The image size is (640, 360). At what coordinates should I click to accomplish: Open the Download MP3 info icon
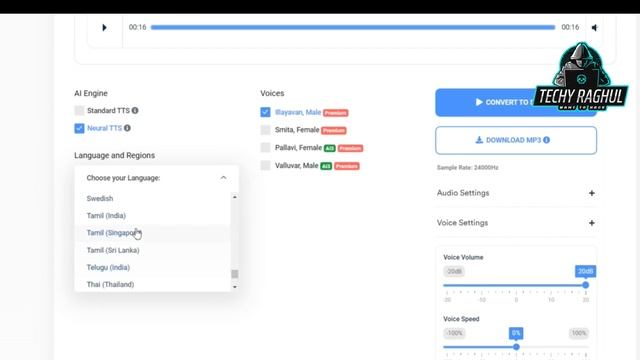[547, 140]
